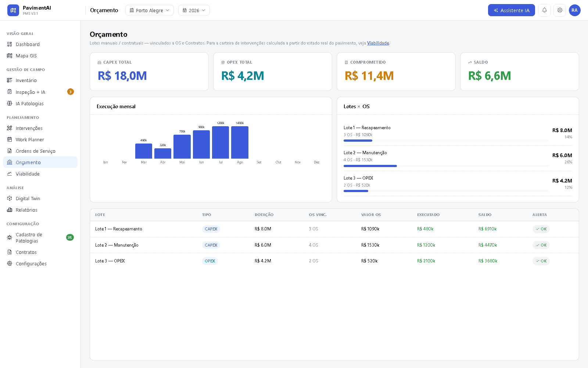Click the Jul 1200k chart bar
The image size is (588, 368).
[x=220, y=142]
